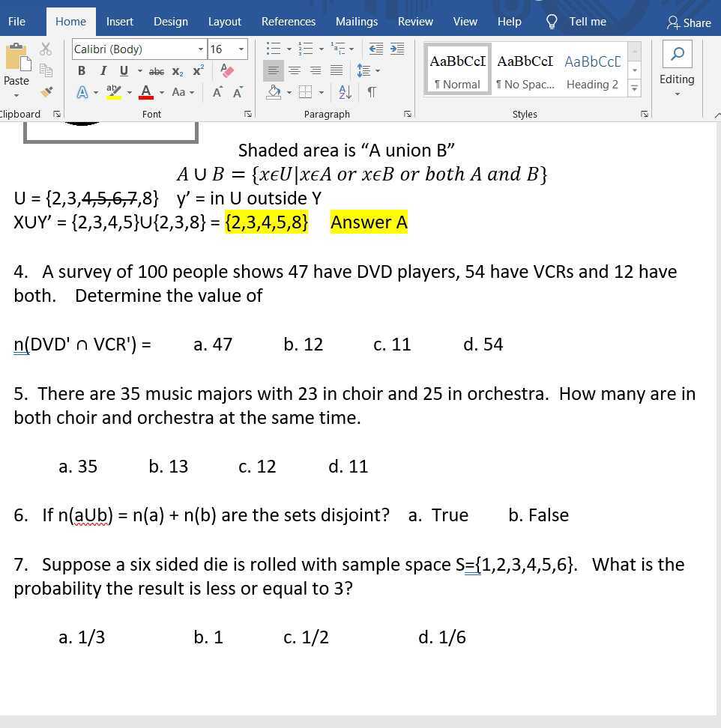The width and height of the screenshot is (721, 728).
Task: Open the Bullets dropdown arrow
Action: (x=289, y=49)
